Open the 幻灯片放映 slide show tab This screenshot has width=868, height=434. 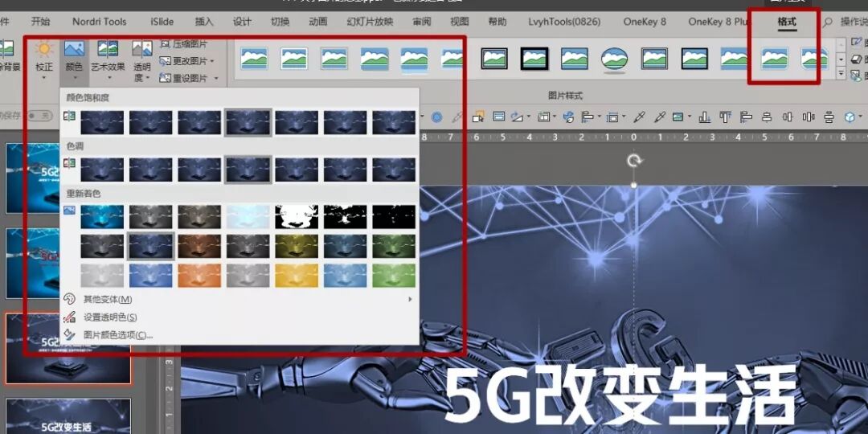[370, 22]
